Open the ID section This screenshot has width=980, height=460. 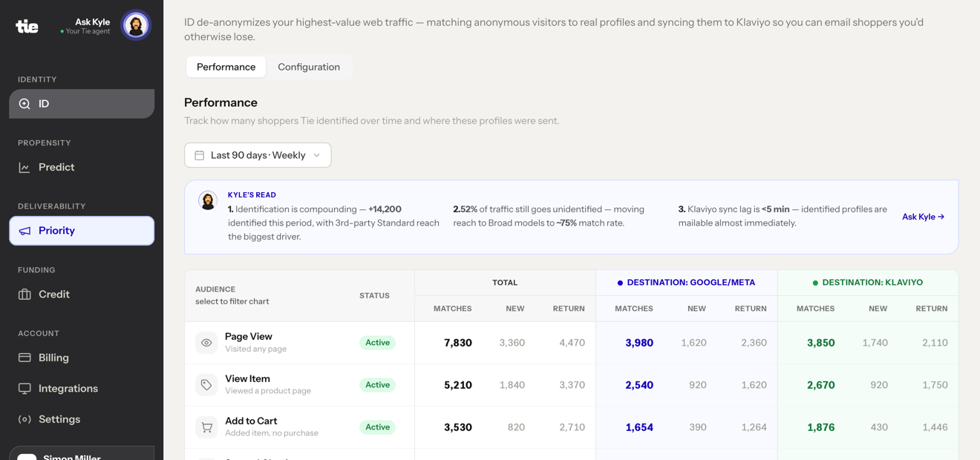click(82, 104)
